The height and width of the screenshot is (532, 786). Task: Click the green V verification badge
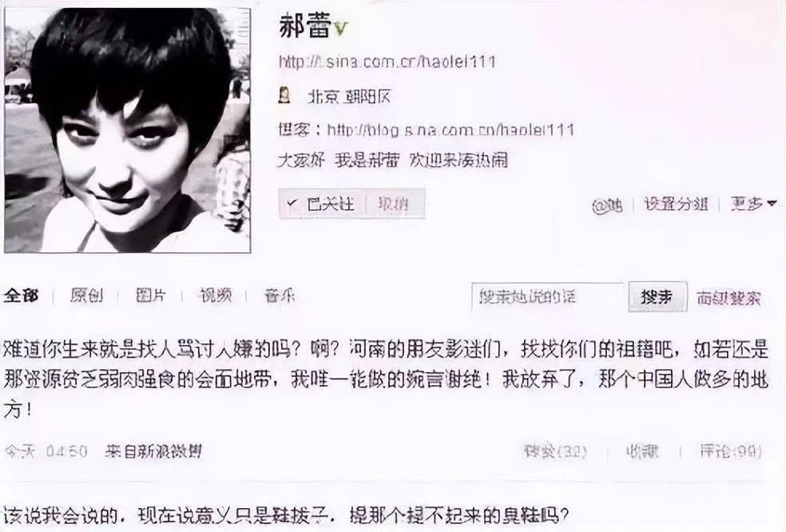tap(340, 28)
